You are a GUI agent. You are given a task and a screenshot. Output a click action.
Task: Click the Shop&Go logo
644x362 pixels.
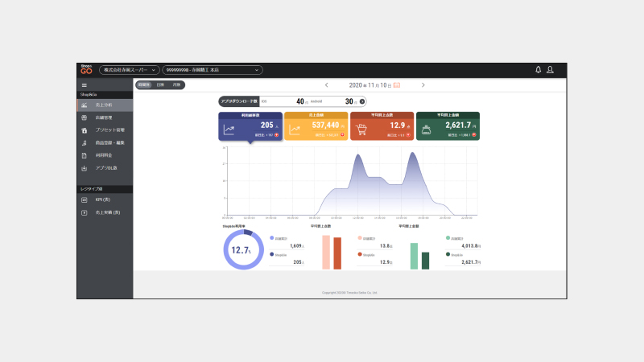coord(86,70)
